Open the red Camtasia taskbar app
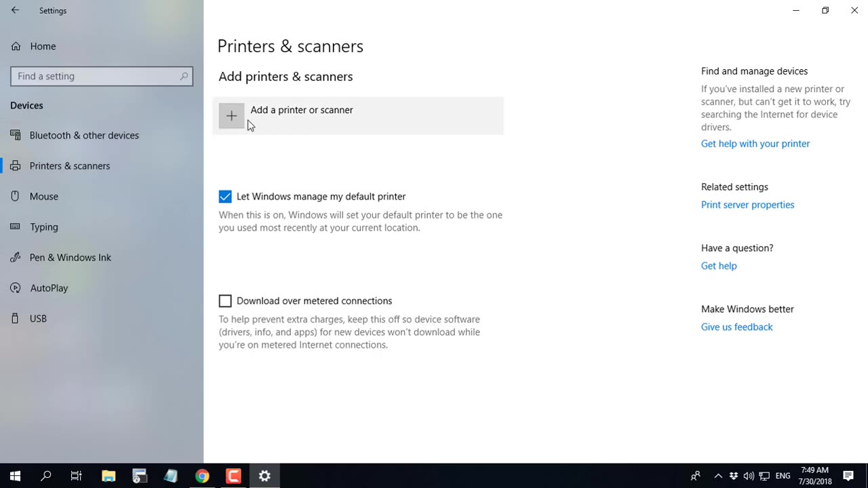This screenshot has height=488, width=868. click(233, 476)
